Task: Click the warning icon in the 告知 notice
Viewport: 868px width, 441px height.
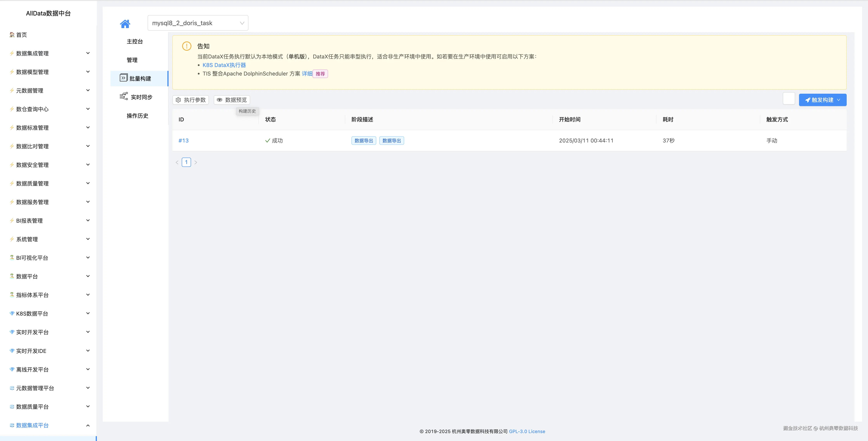Action: click(186, 46)
